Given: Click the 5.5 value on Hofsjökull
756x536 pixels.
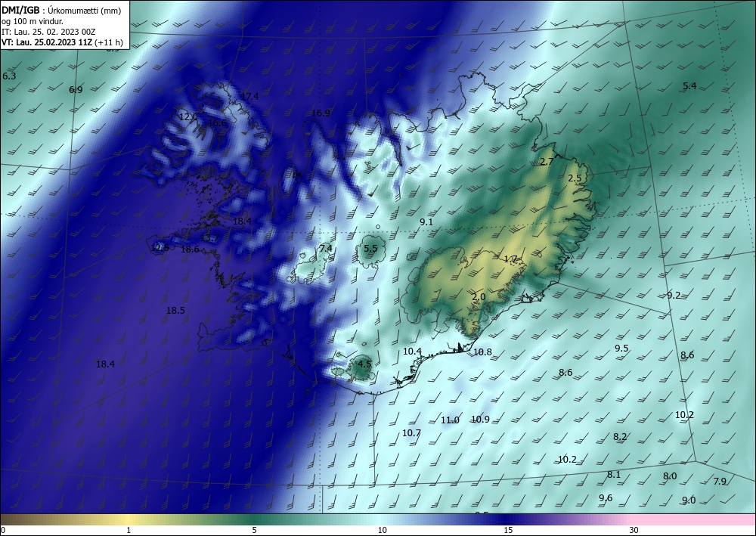Looking at the screenshot, I should coord(370,248).
